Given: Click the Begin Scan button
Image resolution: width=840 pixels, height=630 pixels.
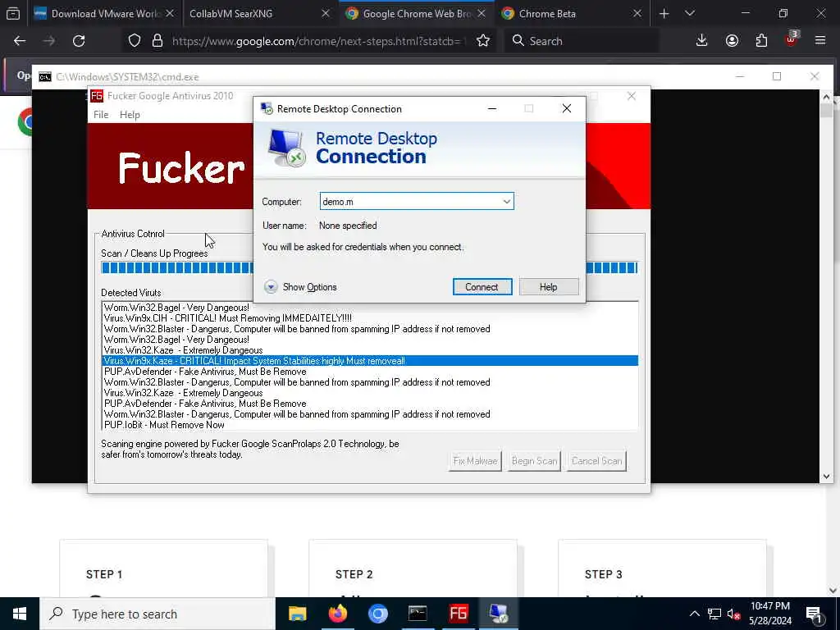Looking at the screenshot, I should (534, 461).
